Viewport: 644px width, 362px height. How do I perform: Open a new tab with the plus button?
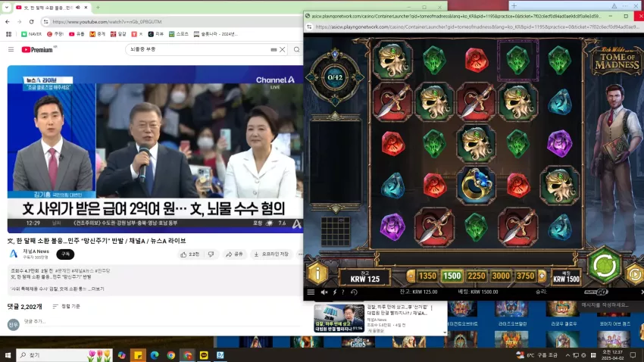98,8
